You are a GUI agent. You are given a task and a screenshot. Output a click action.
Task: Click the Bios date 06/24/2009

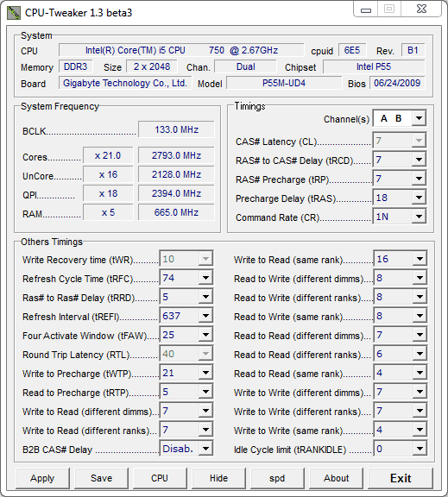(397, 83)
